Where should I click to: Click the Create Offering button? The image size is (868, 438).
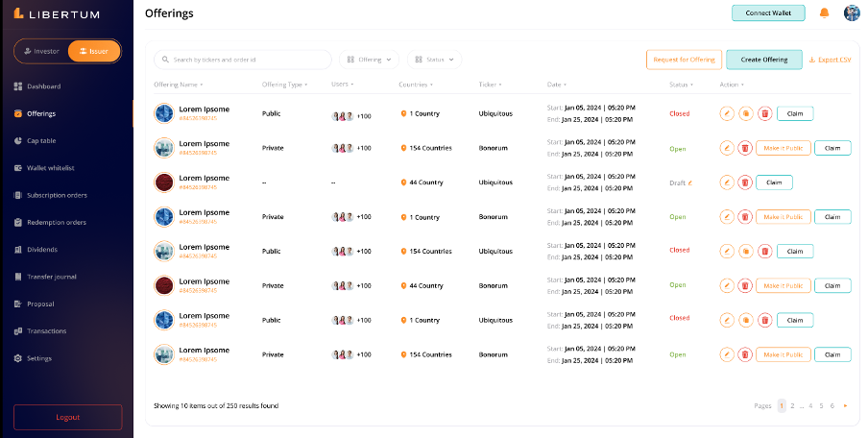763,60
